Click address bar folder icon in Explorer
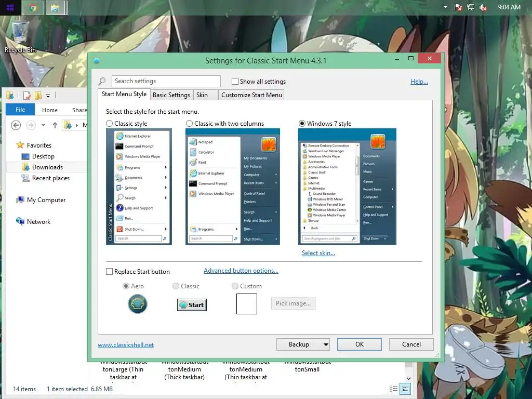 point(68,125)
